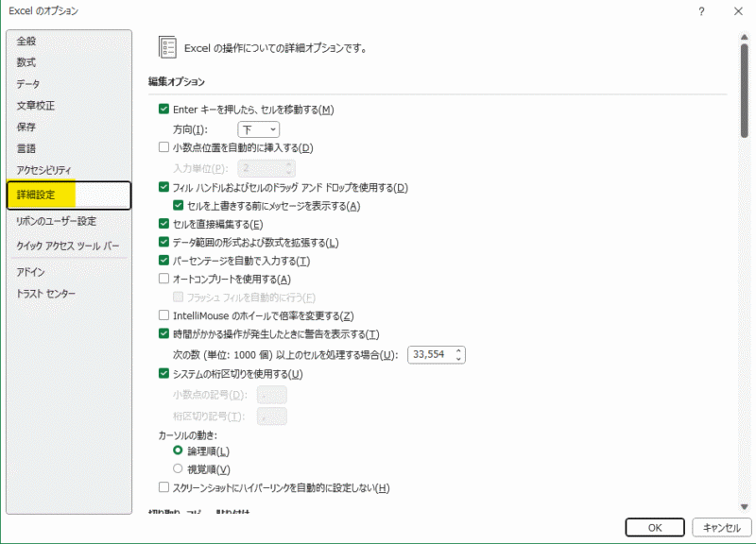Viewport: 756px width, 544px height.
Task: Open the 'クイック アクセス ツール バー' category
Action: [69, 246]
